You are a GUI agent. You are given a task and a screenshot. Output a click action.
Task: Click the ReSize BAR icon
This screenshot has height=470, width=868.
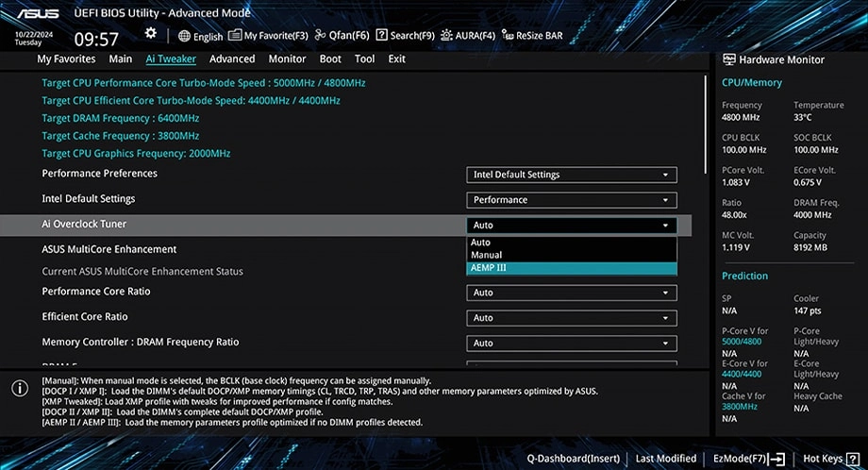tap(507, 35)
